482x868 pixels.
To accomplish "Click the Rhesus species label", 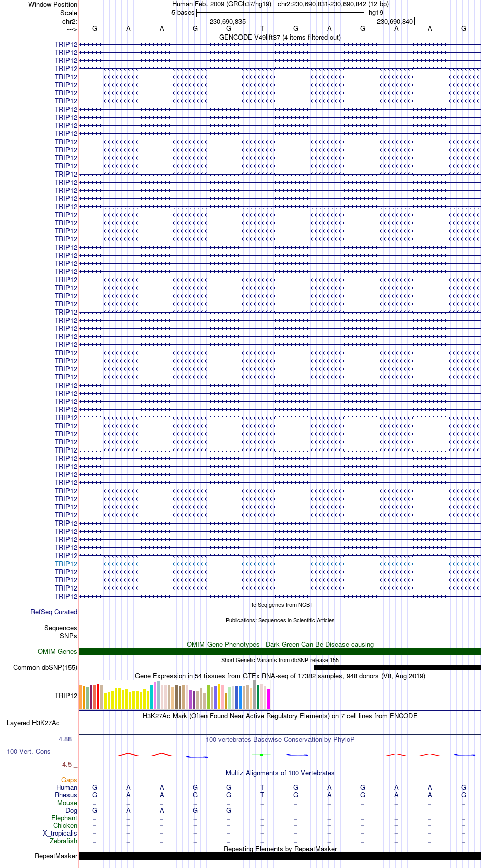I will point(66,795).
